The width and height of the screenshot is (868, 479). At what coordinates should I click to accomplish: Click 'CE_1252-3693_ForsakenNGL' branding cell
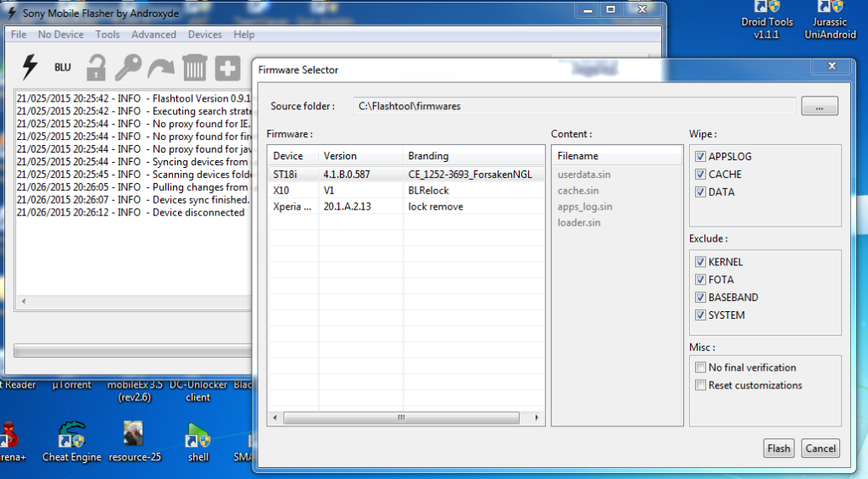470,175
